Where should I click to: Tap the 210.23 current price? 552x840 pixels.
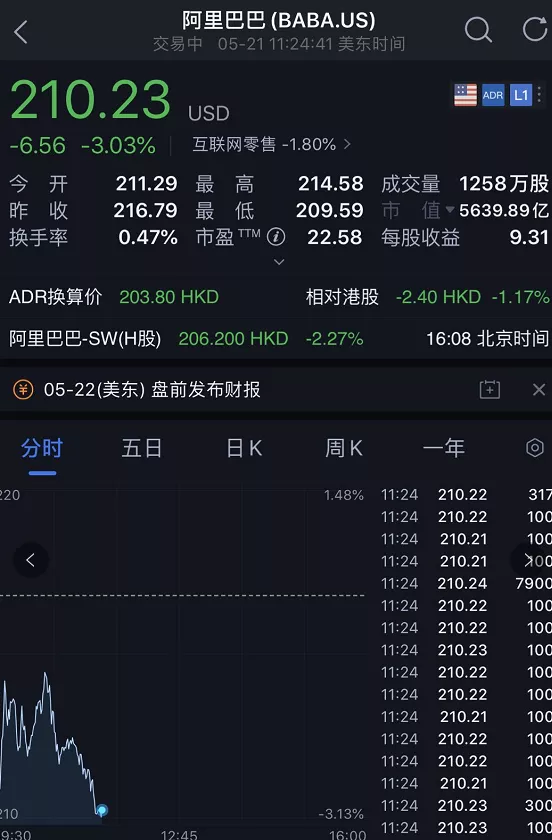coord(90,100)
